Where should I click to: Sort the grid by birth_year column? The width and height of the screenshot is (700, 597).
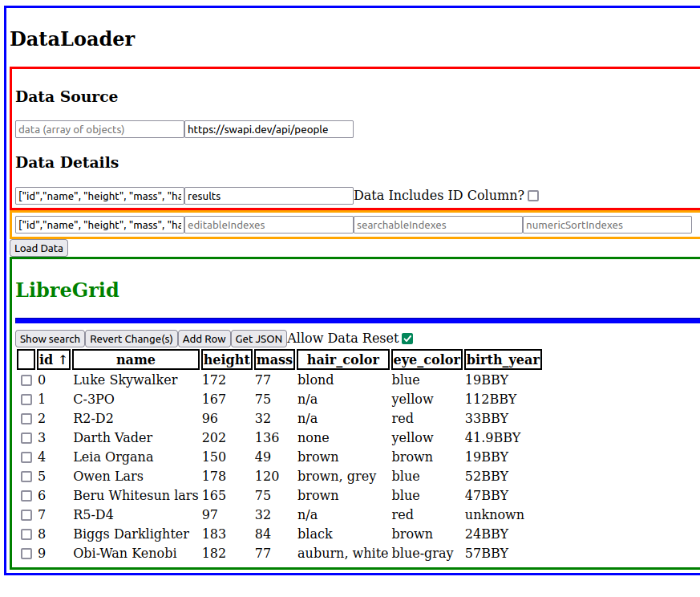[x=503, y=359]
